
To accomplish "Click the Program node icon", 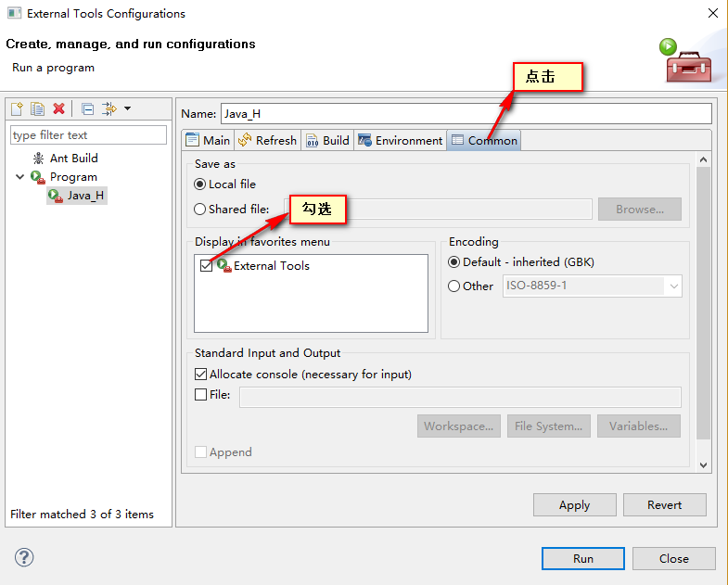I will coord(38,177).
